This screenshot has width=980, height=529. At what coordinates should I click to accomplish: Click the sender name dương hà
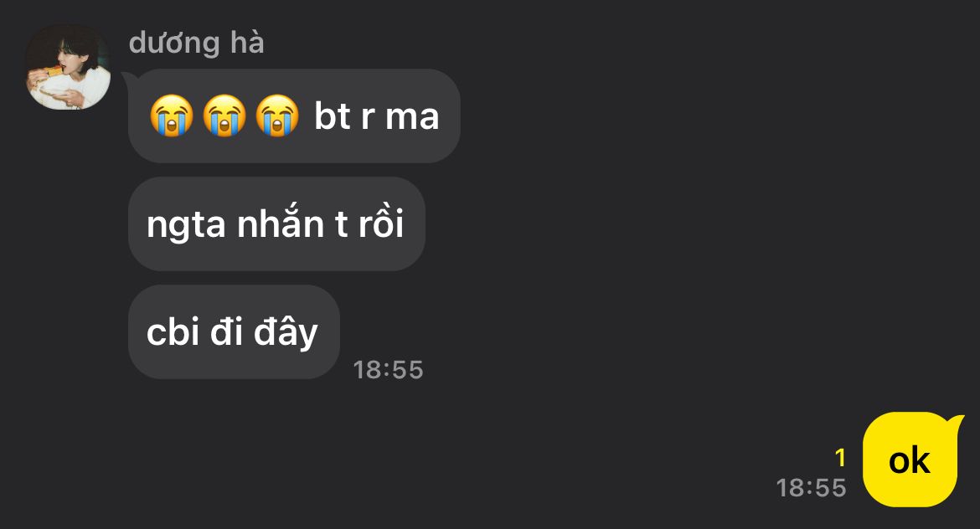click(196, 43)
